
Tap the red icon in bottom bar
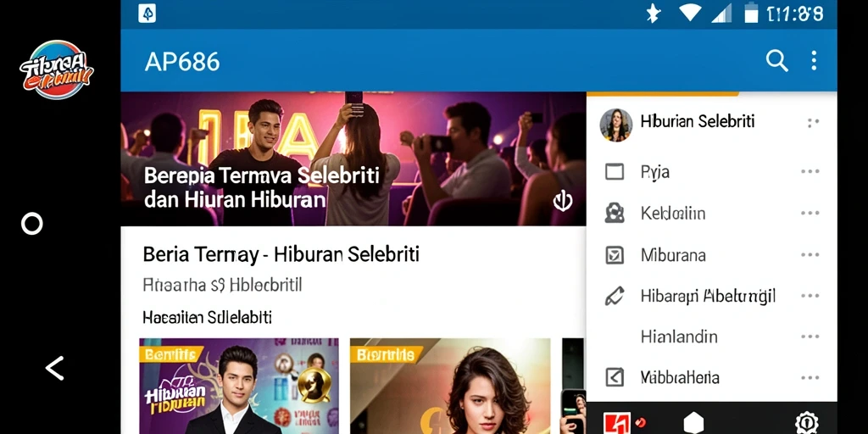[x=617, y=424]
